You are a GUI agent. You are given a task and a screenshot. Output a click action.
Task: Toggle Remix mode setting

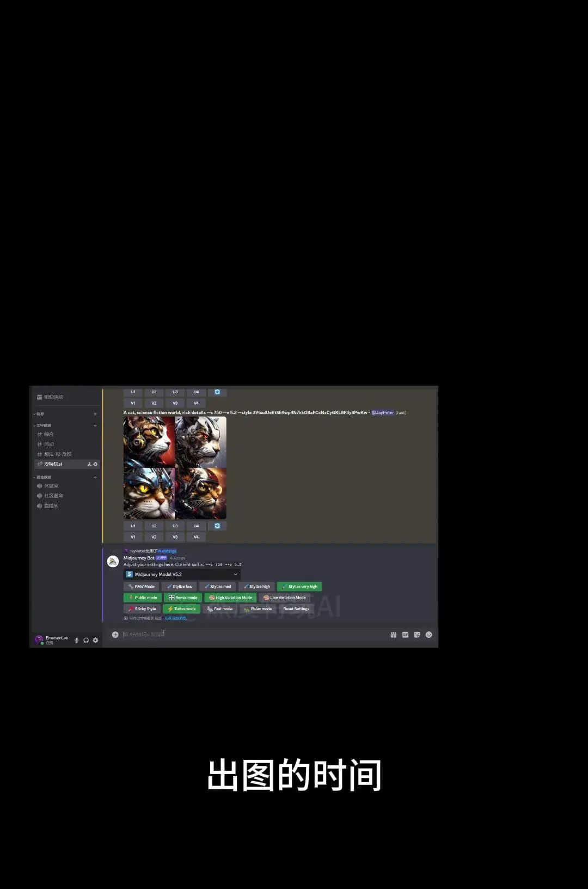183,598
